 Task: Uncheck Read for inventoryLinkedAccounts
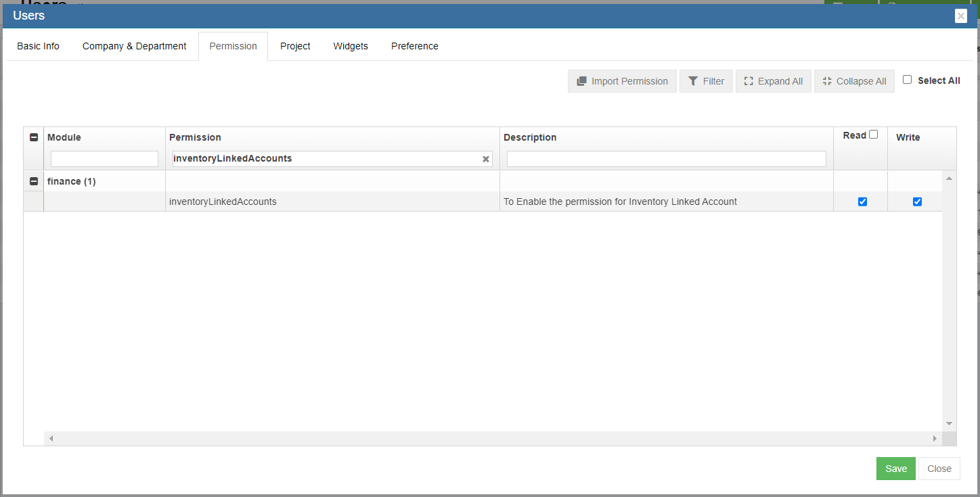tap(862, 202)
